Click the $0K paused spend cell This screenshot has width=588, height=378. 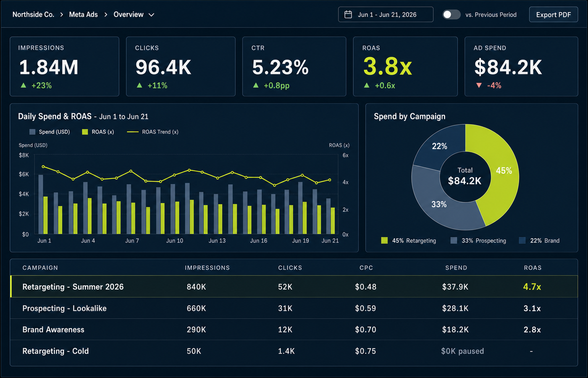pos(462,351)
